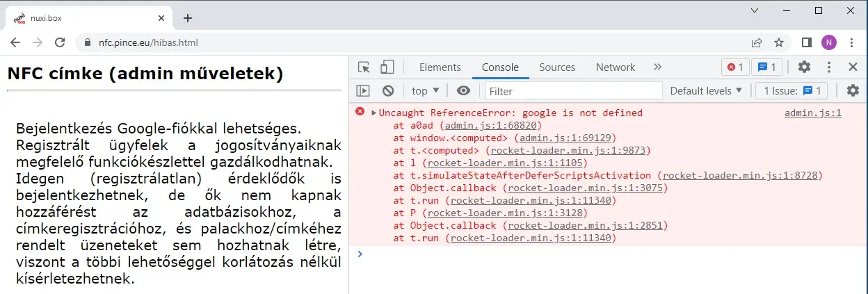Image resolution: width=868 pixels, height=294 pixels.
Task: Open the admin.js:1:68820 source link
Action: 492,125
